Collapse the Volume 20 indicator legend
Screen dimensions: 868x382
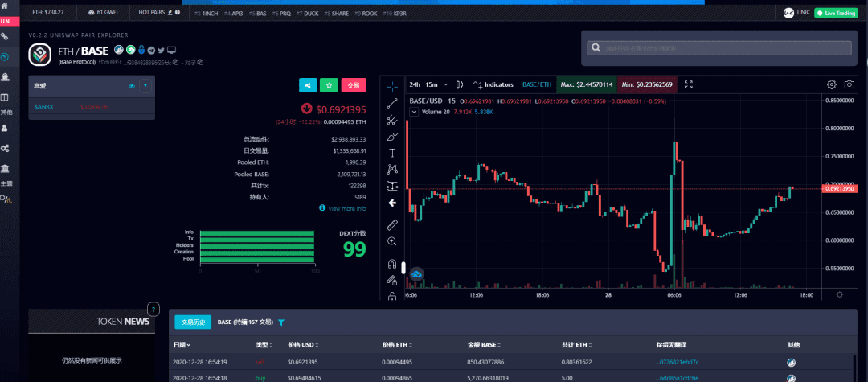click(x=415, y=112)
